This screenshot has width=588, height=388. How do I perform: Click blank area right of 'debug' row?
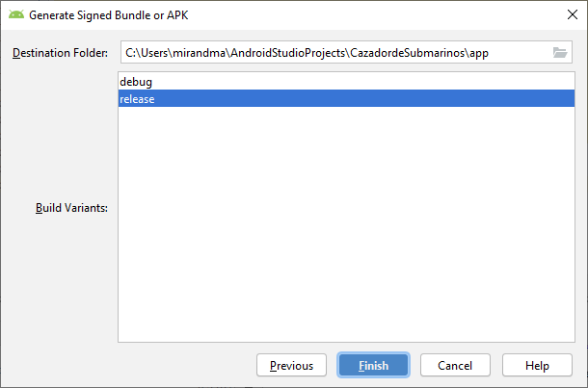pyautogui.click(x=386, y=83)
